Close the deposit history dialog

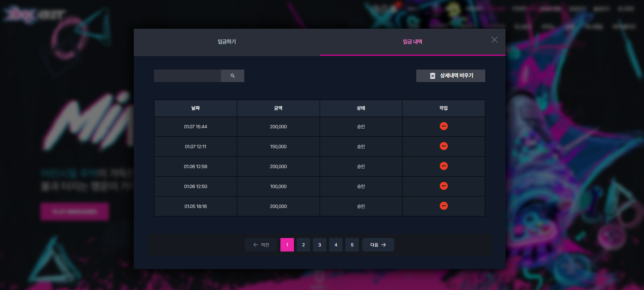(x=494, y=40)
